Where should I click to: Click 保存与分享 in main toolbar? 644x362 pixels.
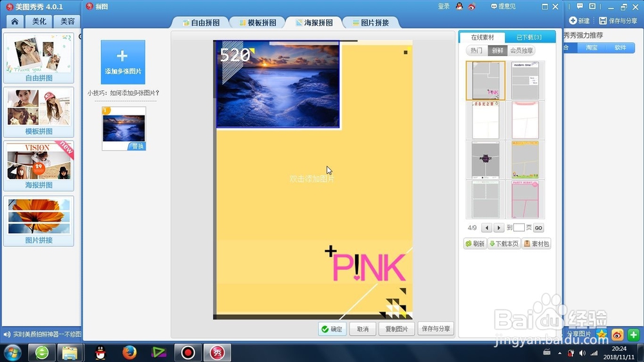pyautogui.click(x=618, y=21)
